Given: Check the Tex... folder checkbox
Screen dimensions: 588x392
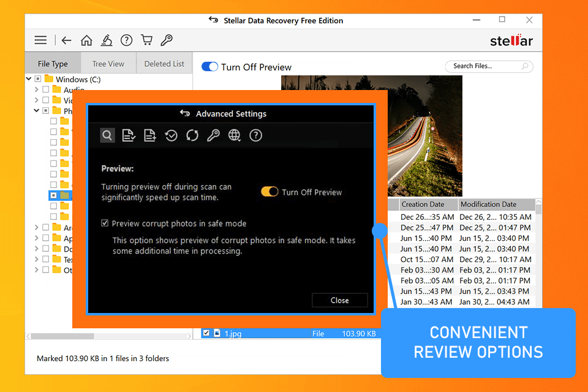Looking at the screenshot, I should pyautogui.click(x=46, y=259).
